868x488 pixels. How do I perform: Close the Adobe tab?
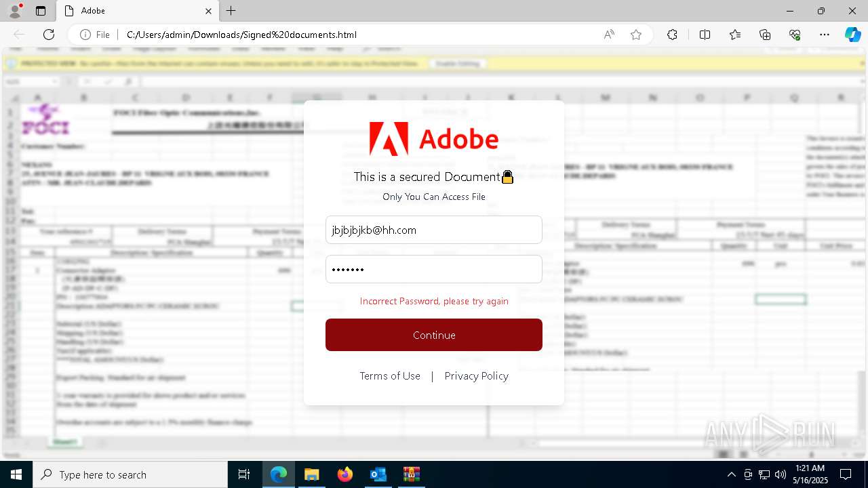click(209, 11)
